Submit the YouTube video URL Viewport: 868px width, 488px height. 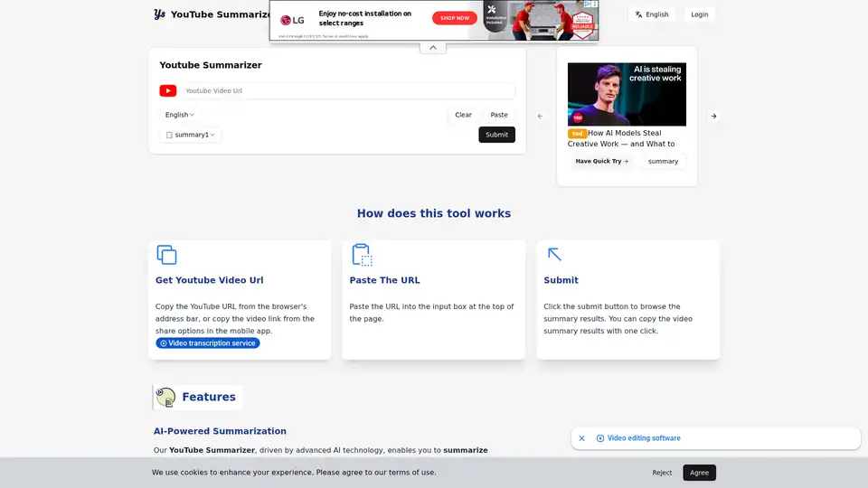coord(496,135)
